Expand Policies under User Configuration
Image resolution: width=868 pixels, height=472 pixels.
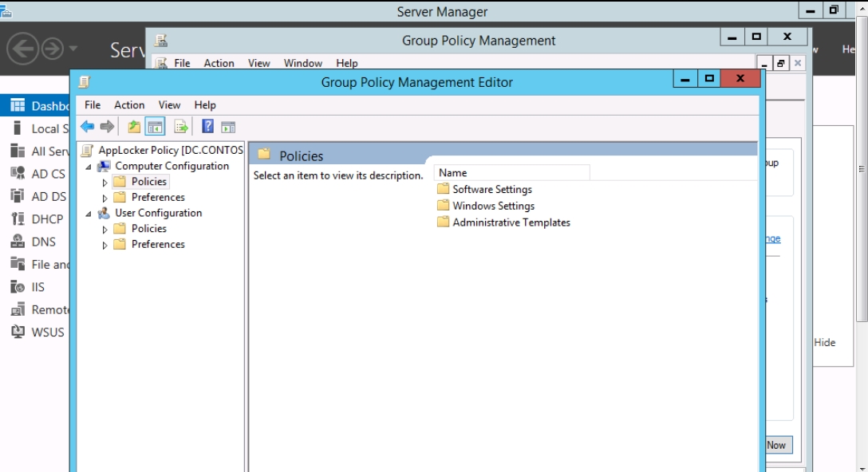coord(105,229)
